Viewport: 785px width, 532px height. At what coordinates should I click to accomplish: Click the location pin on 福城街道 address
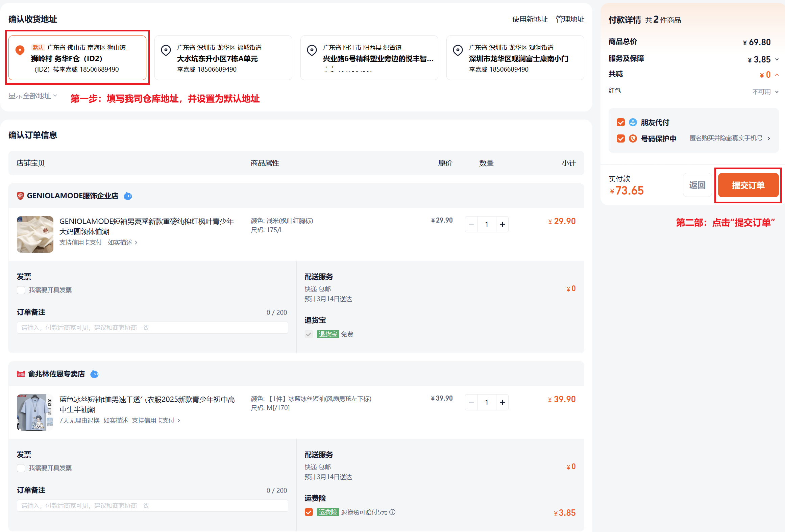click(x=166, y=50)
